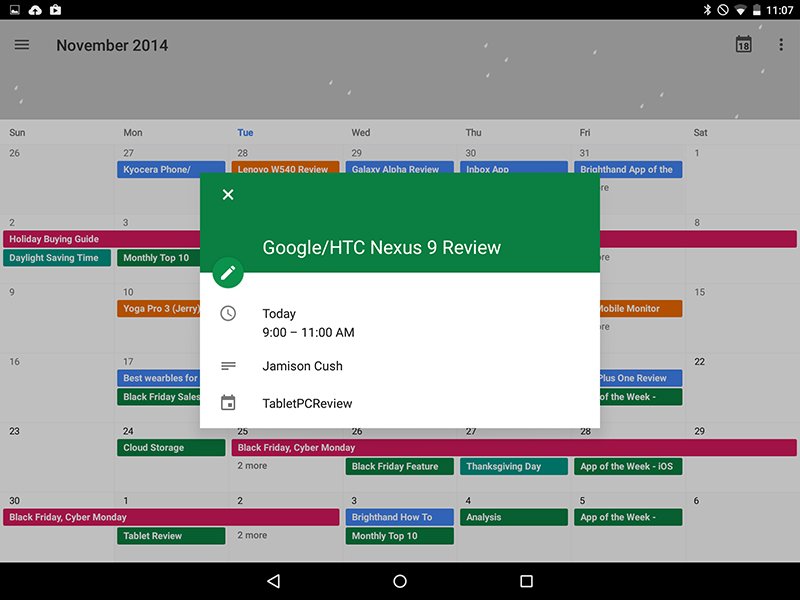This screenshot has height=600, width=800.
Task: Open the Galaxy Alpha Review event
Action: pyautogui.click(x=399, y=167)
